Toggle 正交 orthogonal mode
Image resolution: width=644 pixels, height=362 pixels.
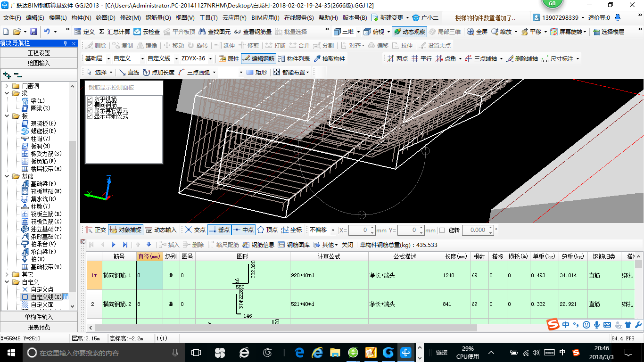click(x=96, y=230)
